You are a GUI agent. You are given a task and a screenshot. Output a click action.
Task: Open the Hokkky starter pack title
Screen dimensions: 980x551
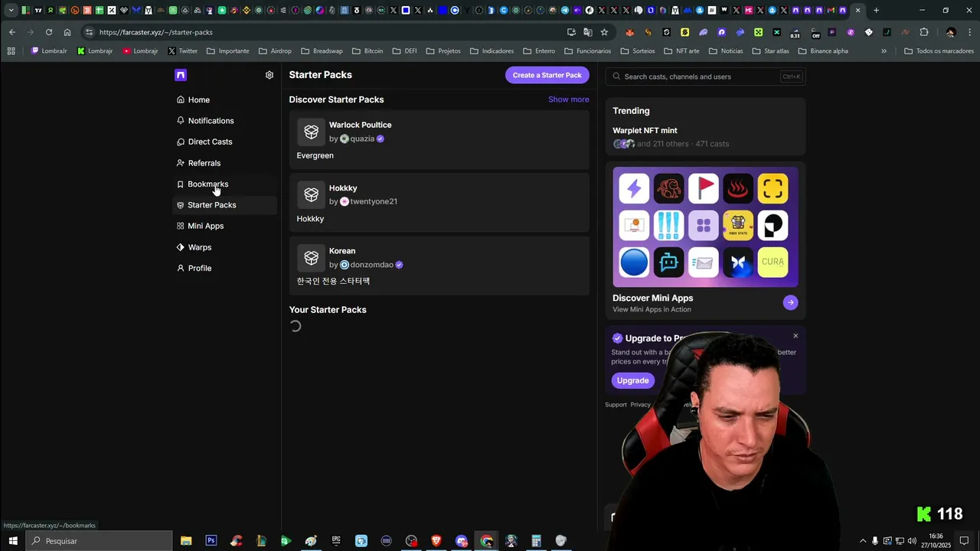[343, 187]
